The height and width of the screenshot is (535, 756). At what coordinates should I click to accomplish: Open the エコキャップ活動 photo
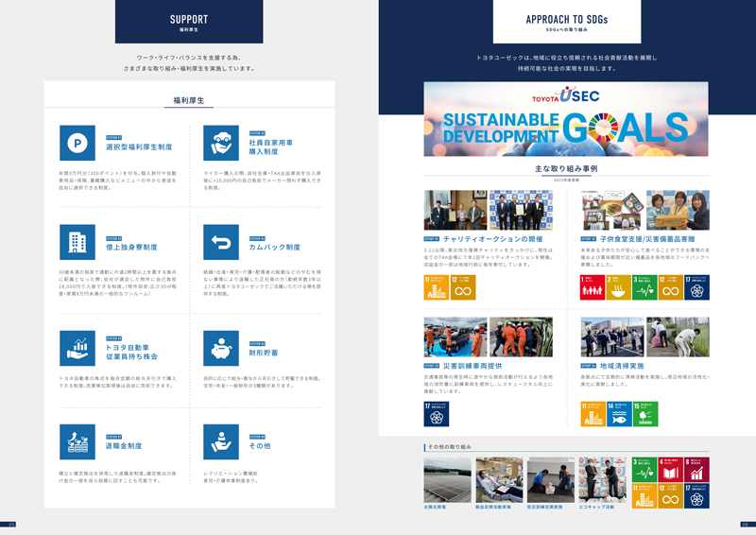tap(603, 480)
